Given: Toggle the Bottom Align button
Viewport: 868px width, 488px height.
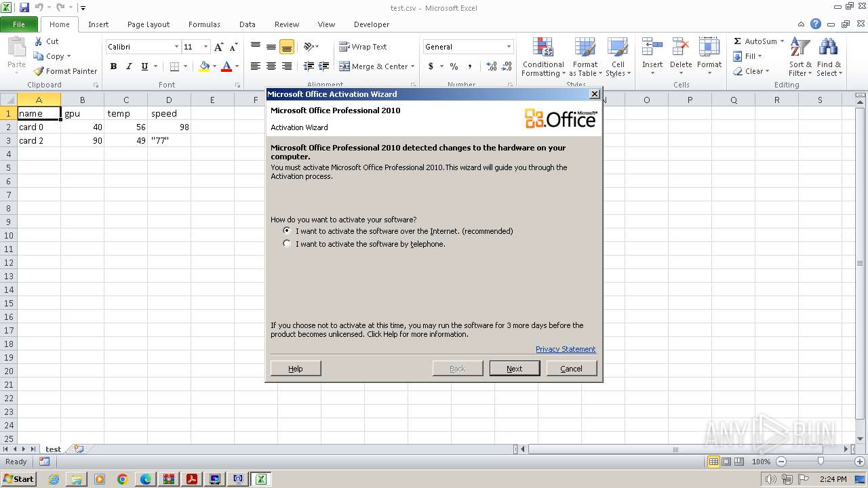Looking at the screenshot, I should coord(287,47).
